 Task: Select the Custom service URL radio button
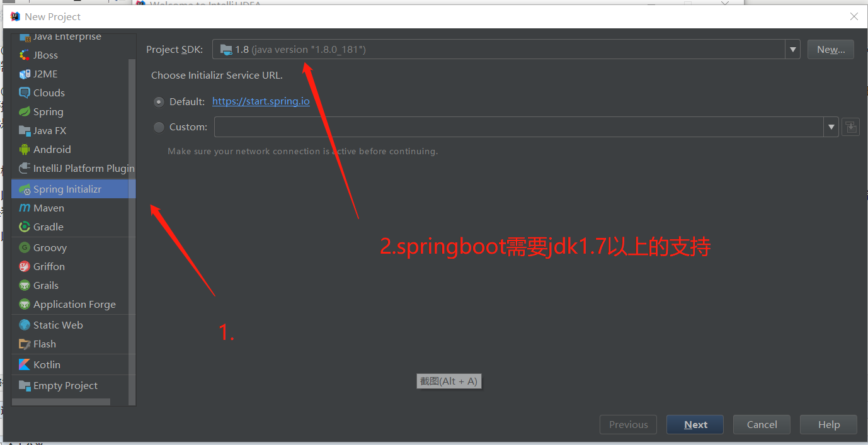click(x=159, y=127)
